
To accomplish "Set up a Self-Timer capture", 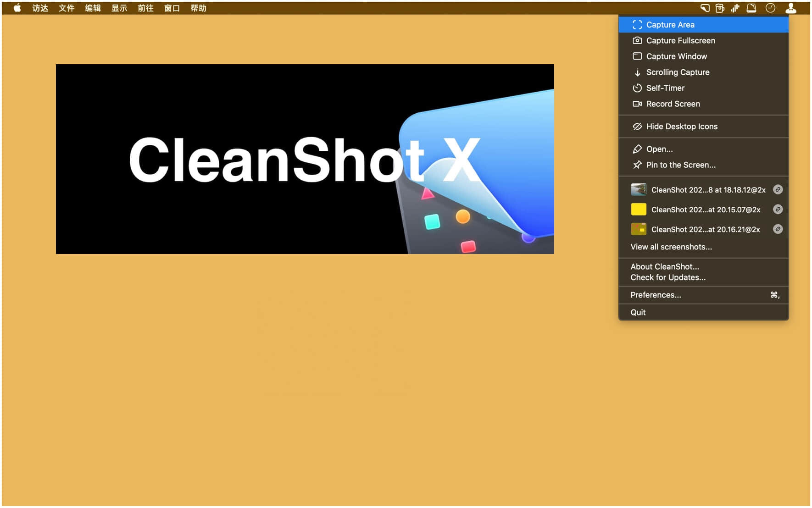I will (665, 88).
